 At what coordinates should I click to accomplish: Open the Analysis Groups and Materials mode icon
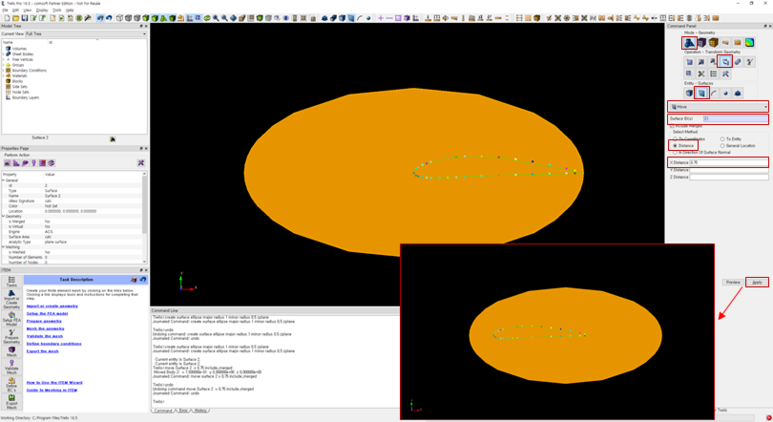[713, 43]
